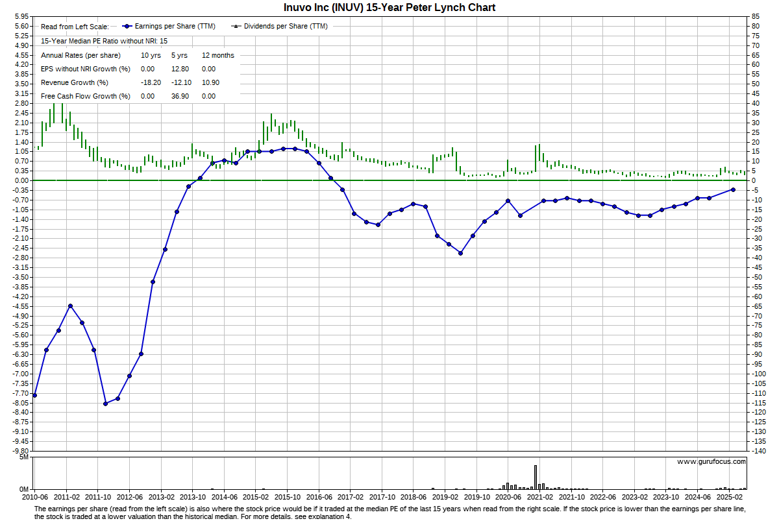Click the blue circle marker in the legend
The width and height of the screenshot is (779, 532).
(x=127, y=27)
